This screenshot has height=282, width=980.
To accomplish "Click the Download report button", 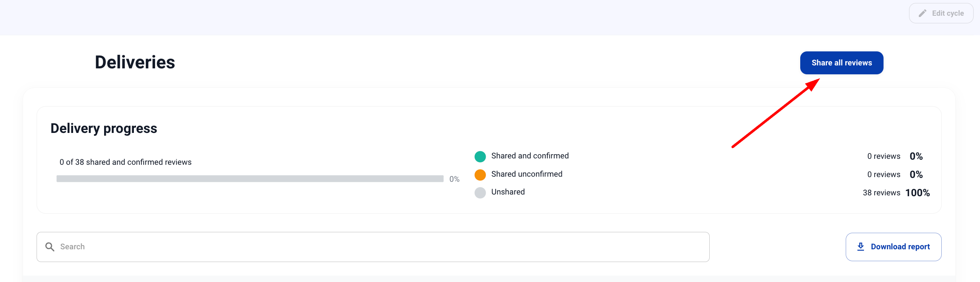I will coord(893,247).
